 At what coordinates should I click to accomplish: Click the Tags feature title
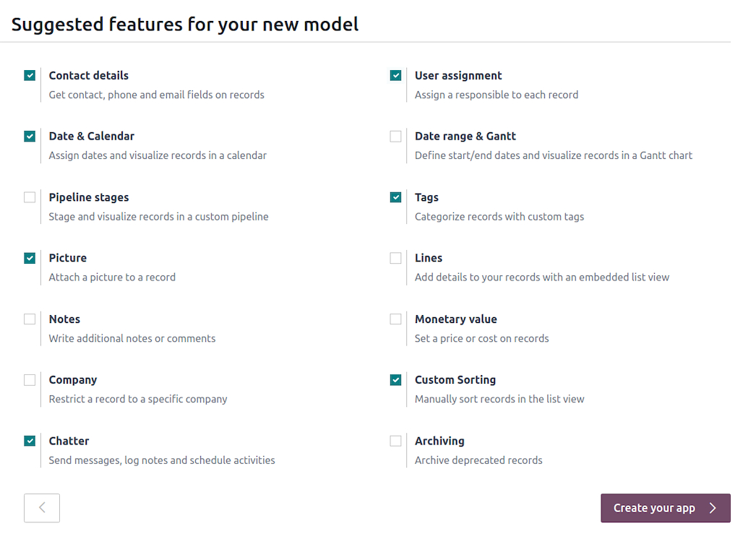coord(426,197)
